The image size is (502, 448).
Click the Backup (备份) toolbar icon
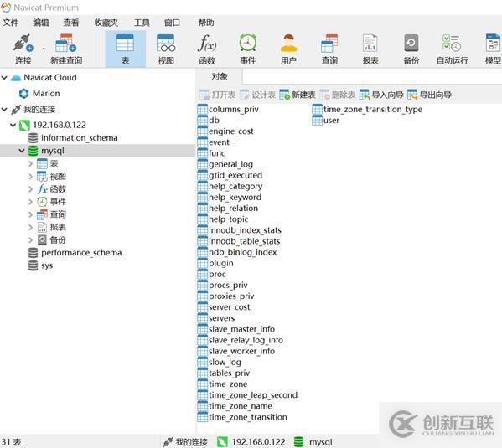click(x=411, y=44)
